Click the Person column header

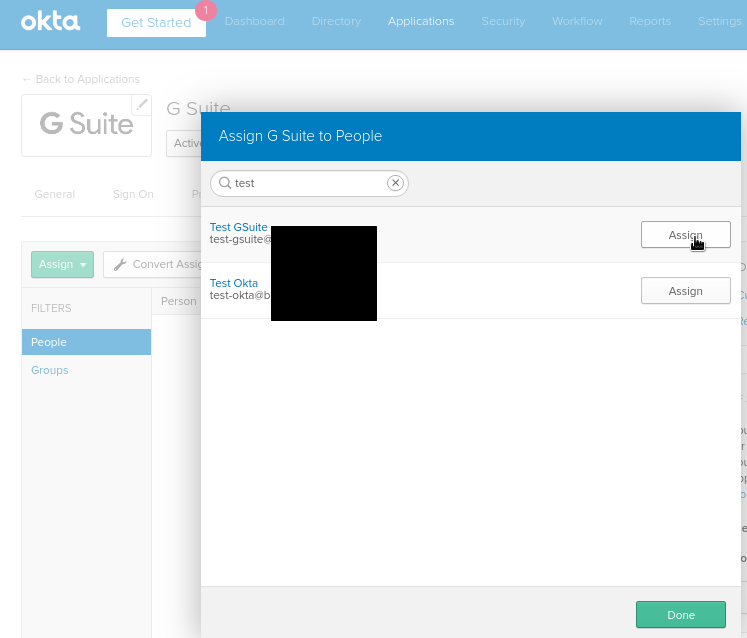coord(179,302)
